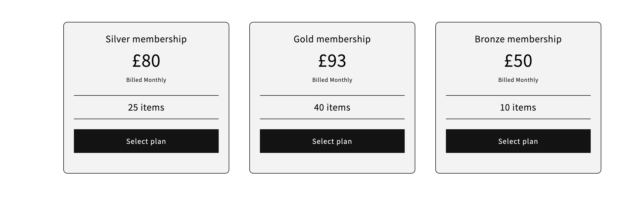
Task: Click the divider line above 25 items
Action: pyautogui.click(x=146, y=95)
